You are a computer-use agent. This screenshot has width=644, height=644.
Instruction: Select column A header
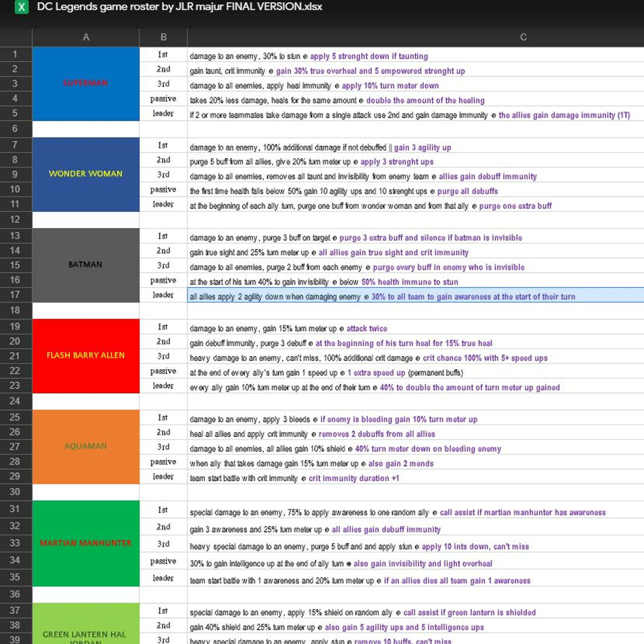(x=86, y=37)
